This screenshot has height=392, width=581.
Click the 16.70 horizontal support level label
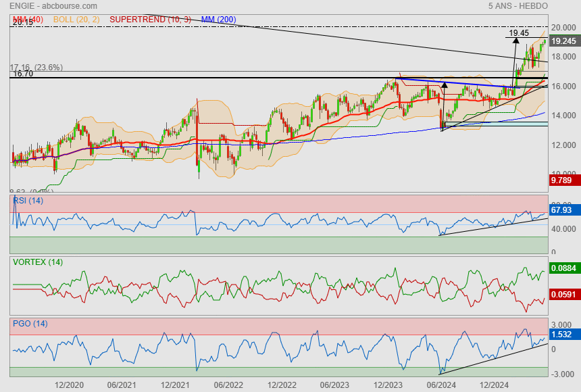pos(23,74)
